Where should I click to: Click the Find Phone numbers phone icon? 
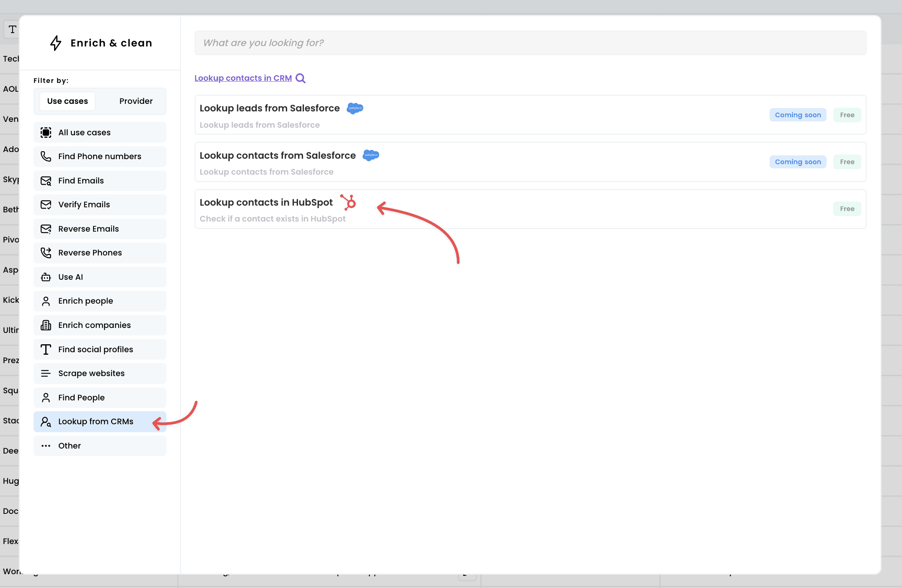click(46, 157)
